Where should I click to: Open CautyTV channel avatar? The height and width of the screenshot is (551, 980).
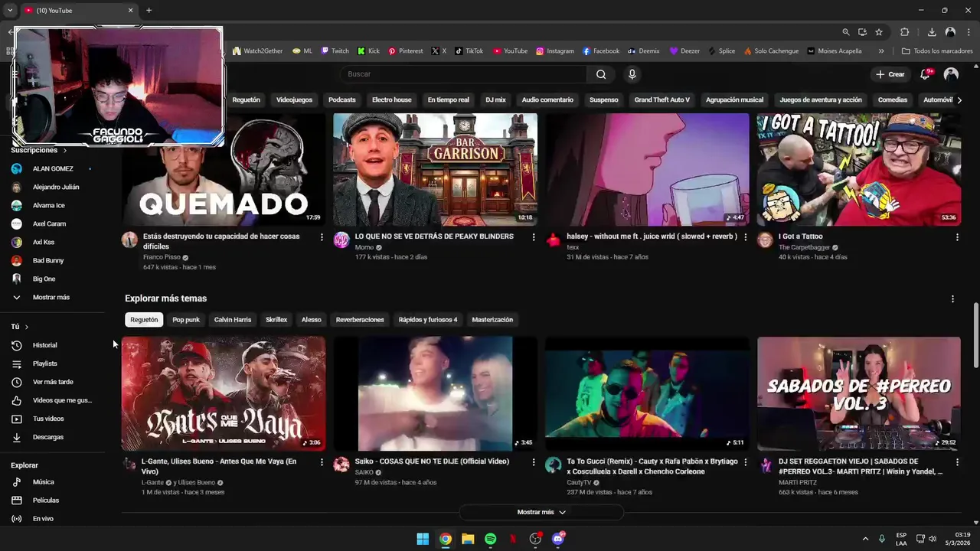tap(553, 465)
